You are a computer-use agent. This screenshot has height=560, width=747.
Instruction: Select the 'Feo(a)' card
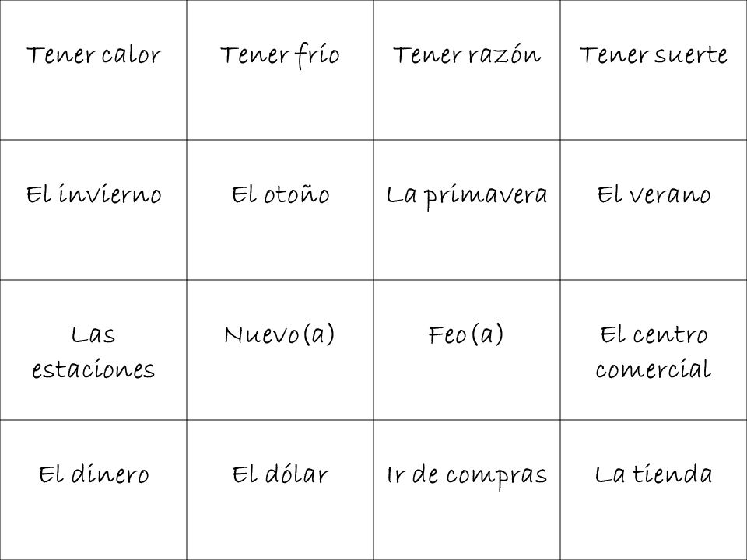tap(467, 350)
